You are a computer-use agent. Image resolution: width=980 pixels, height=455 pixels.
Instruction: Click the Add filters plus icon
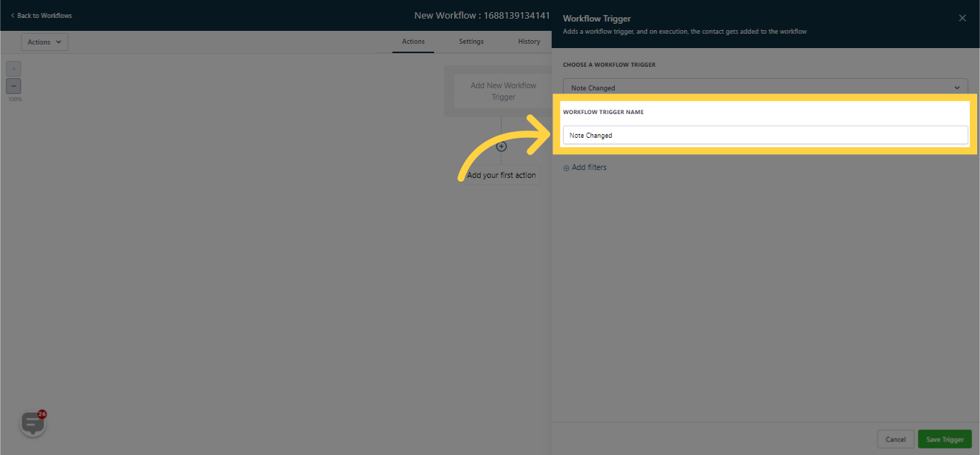click(566, 167)
